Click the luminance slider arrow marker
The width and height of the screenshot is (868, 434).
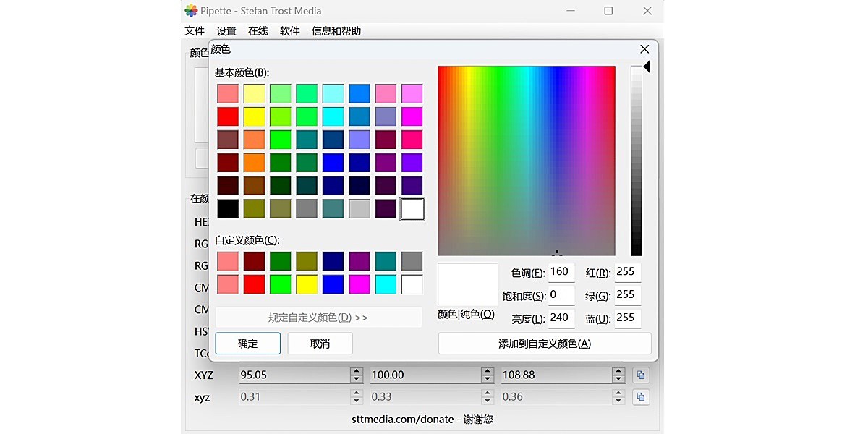646,66
